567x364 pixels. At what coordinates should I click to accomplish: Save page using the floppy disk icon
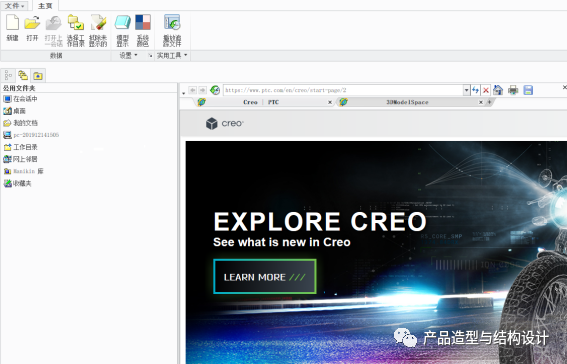(528, 90)
